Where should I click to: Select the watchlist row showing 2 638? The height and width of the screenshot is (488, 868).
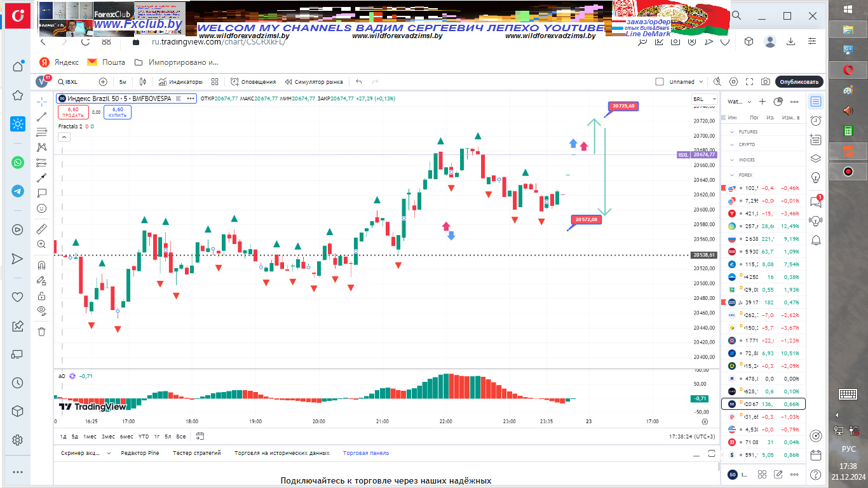tap(763, 240)
